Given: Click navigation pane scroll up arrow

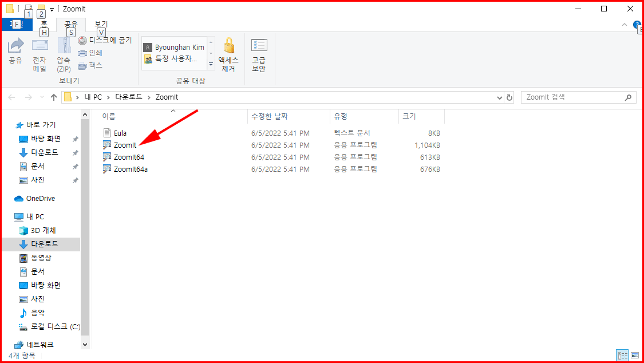Looking at the screenshot, I should [x=85, y=115].
